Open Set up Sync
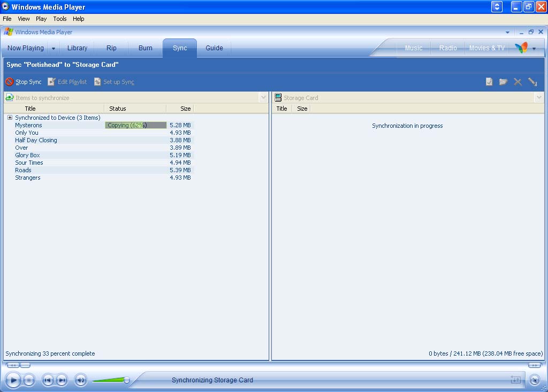The image size is (548, 392). point(114,82)
